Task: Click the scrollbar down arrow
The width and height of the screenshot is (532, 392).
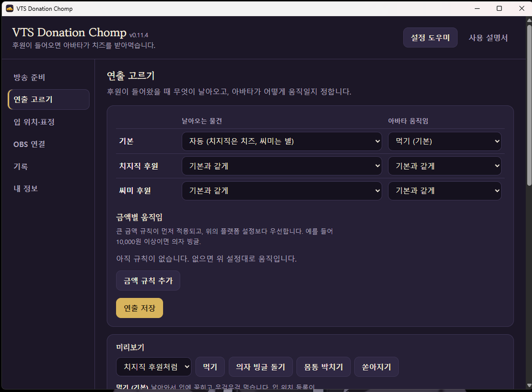Action: tap(529, 385)
